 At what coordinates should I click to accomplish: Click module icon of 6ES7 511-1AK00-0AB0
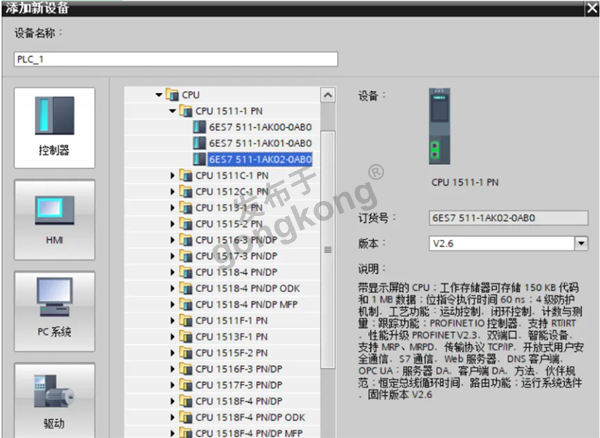(199, 127)
